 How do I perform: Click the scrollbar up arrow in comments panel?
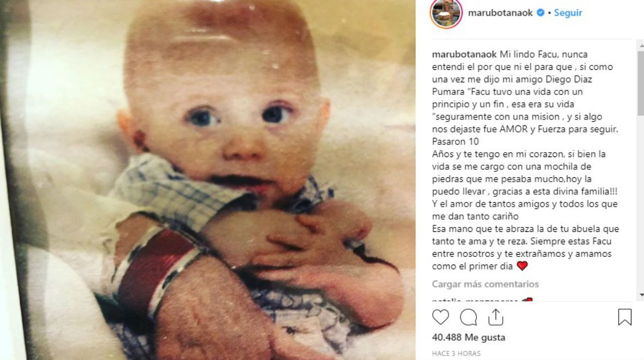[x=641, y=47]
